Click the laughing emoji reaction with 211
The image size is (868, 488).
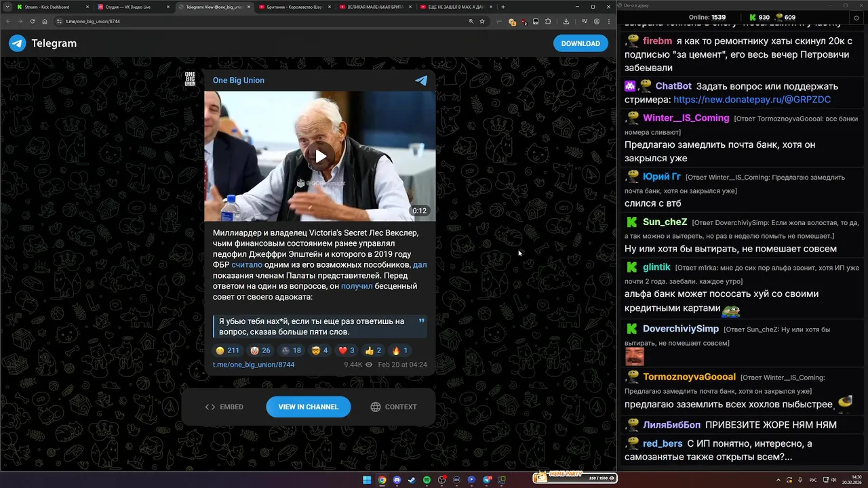click(227, 350)
